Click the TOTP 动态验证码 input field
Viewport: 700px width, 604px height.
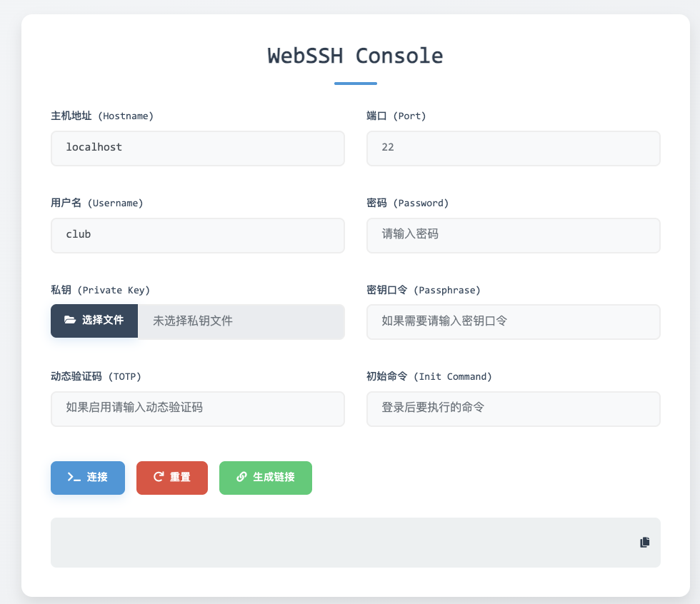(x=198, y=409)
